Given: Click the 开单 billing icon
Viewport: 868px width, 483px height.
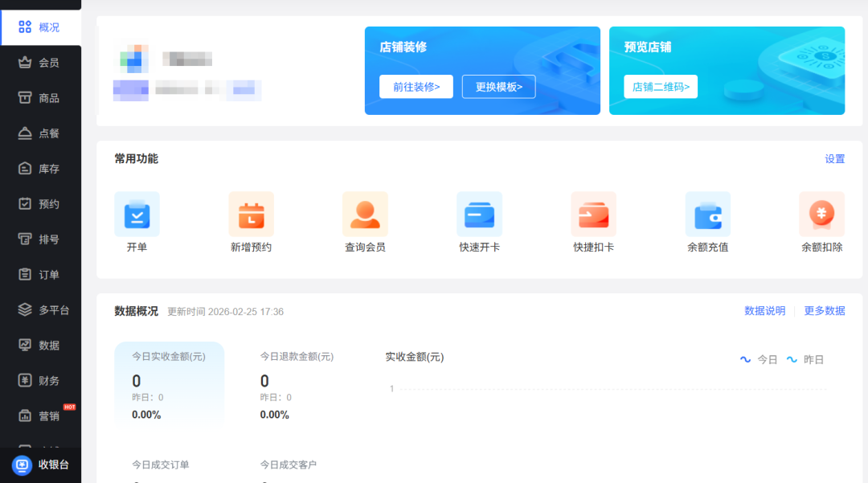Looking at the screenshot, I should (137, 215).
